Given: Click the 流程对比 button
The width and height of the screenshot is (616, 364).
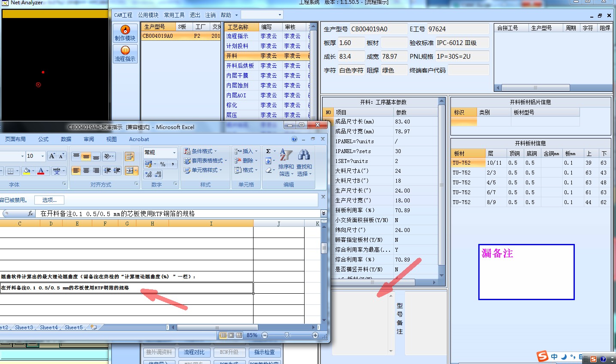Looking at the screenshot, I should pos(194,352).
